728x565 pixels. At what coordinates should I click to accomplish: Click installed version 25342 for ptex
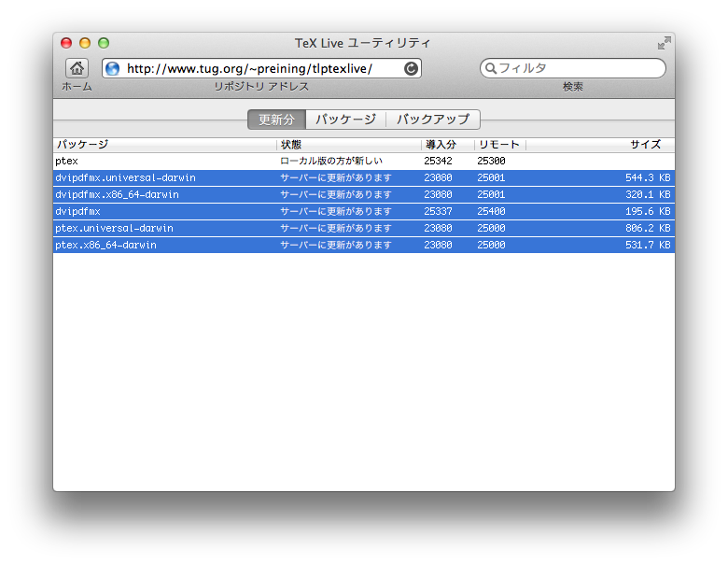(x=438, y=161)
